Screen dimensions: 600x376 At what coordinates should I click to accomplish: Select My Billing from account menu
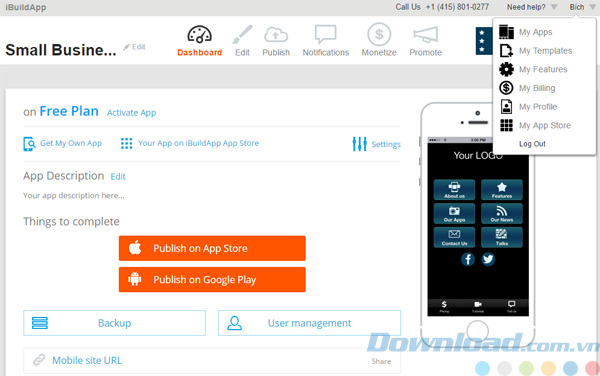537,88
